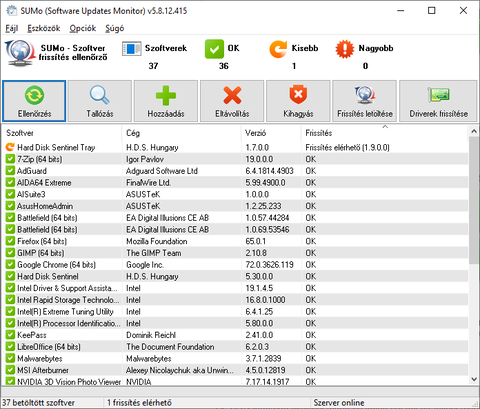480x409 pixels.
Task: Click 'Adguard Software Ltd' company cell
Action: point(162,171)
